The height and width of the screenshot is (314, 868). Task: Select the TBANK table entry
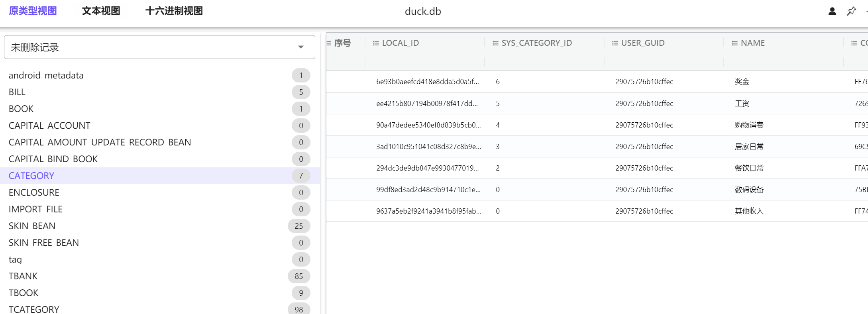point(23,276)
